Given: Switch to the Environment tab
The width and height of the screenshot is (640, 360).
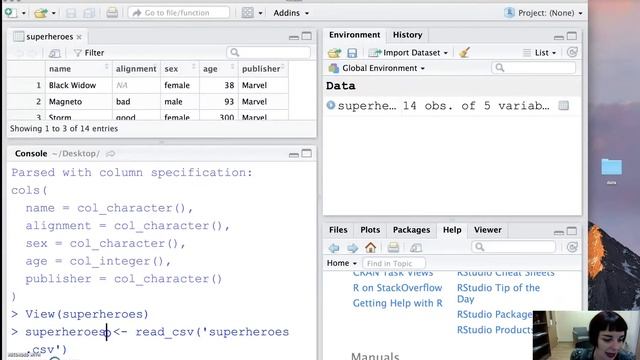Looking at the screenshot, I should coord(354,35).
